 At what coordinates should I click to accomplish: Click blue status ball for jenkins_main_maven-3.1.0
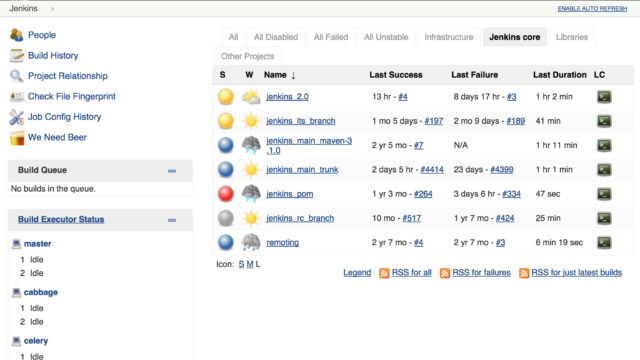click(226, 145)
